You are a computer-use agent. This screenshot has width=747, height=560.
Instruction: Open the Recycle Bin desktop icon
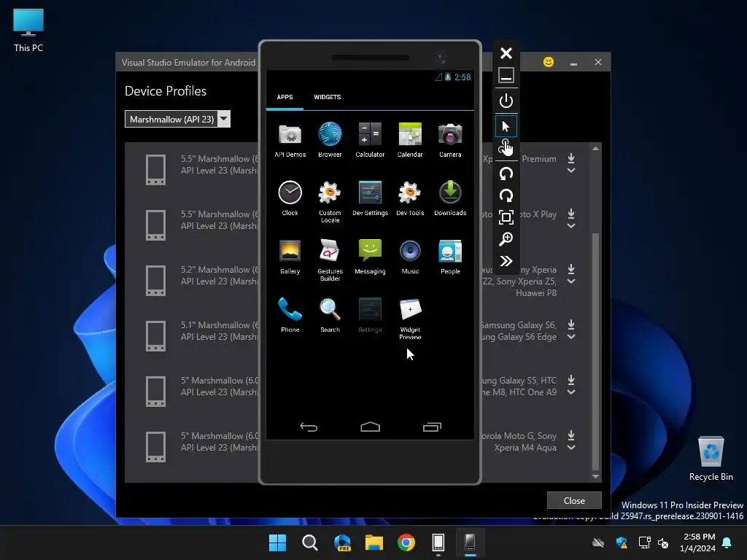pos(711,458)
